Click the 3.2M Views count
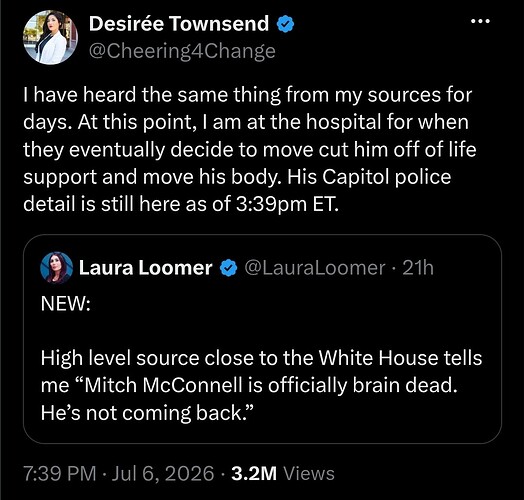524x500 pixels. 282,474
